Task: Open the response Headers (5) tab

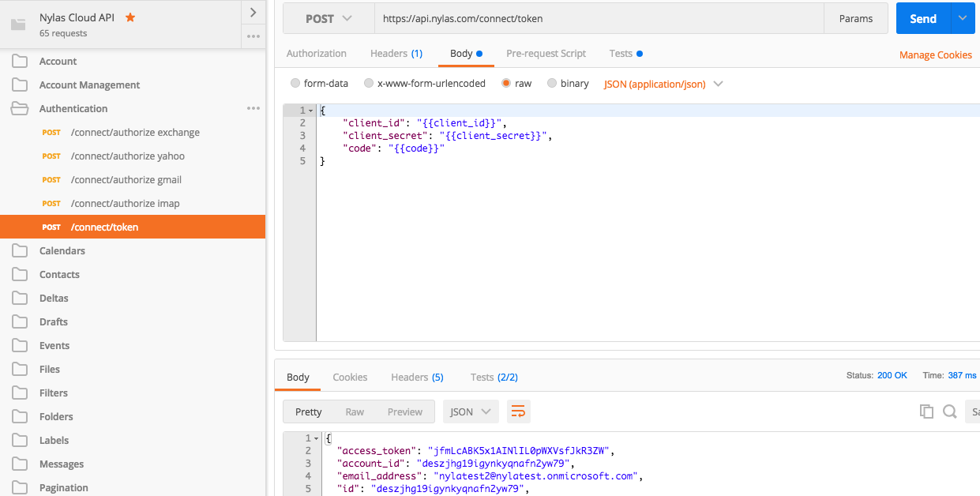Action: tap(417, 378)
